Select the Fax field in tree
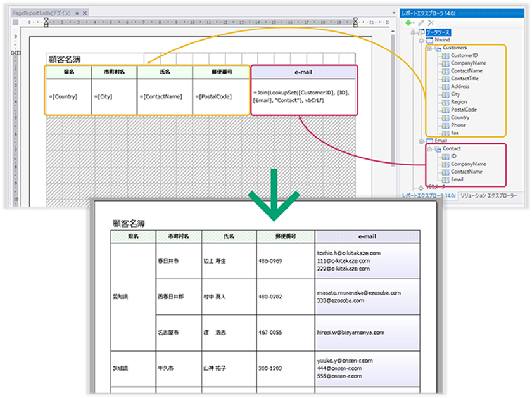Screen dimensions: 532x398 tap(456, 133)
